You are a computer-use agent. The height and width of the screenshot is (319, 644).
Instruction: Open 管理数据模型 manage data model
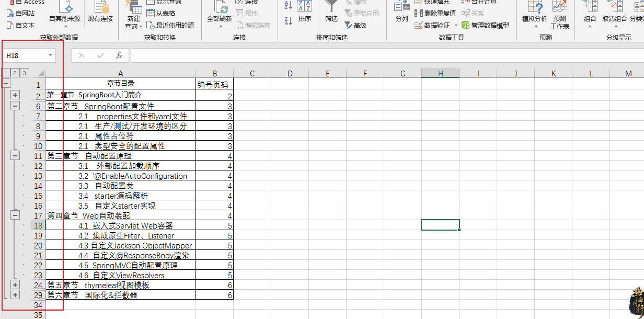pos(485,25)
